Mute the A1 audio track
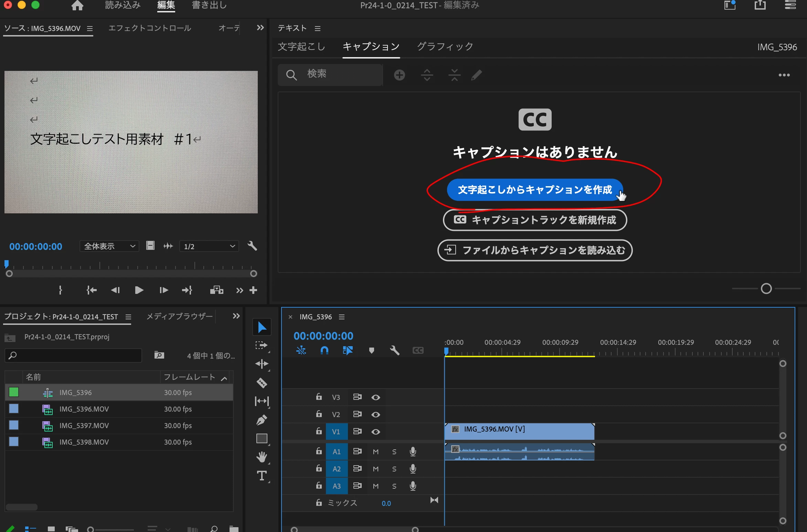This screenshot has width=807, height=532. tap(375, 451)
